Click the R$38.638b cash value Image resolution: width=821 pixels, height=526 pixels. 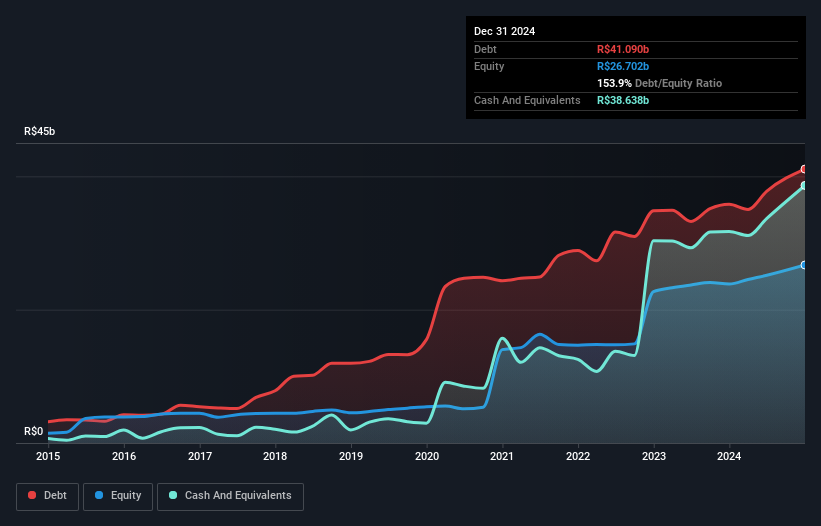click(623, 100)
